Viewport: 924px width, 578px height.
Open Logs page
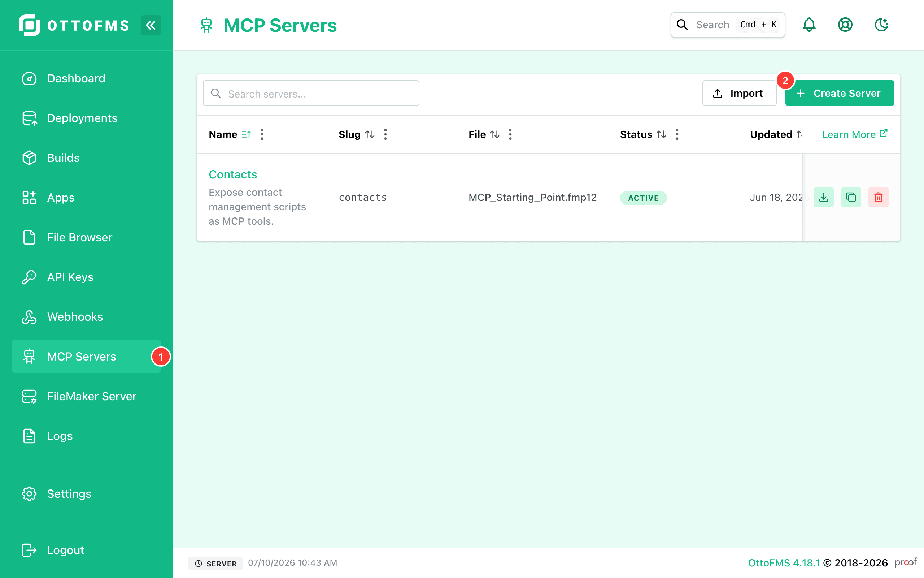click(86, 436)
